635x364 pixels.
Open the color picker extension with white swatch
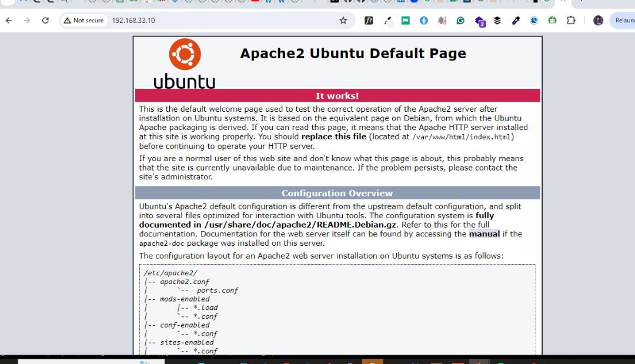(387, 21)
